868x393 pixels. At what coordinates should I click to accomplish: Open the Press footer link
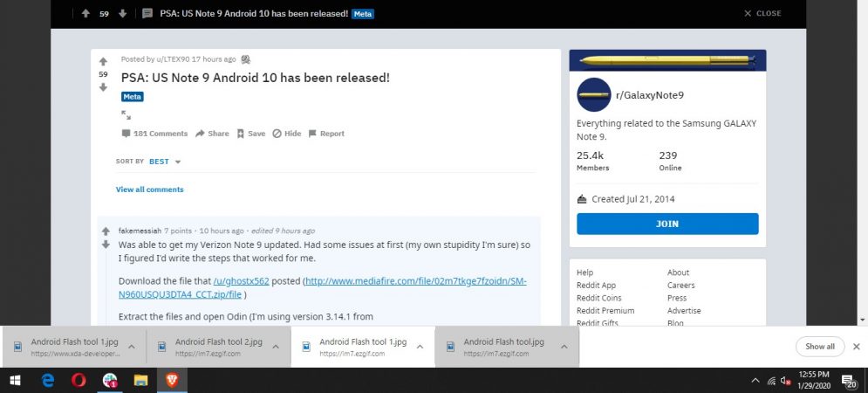(x=677, y=298)
